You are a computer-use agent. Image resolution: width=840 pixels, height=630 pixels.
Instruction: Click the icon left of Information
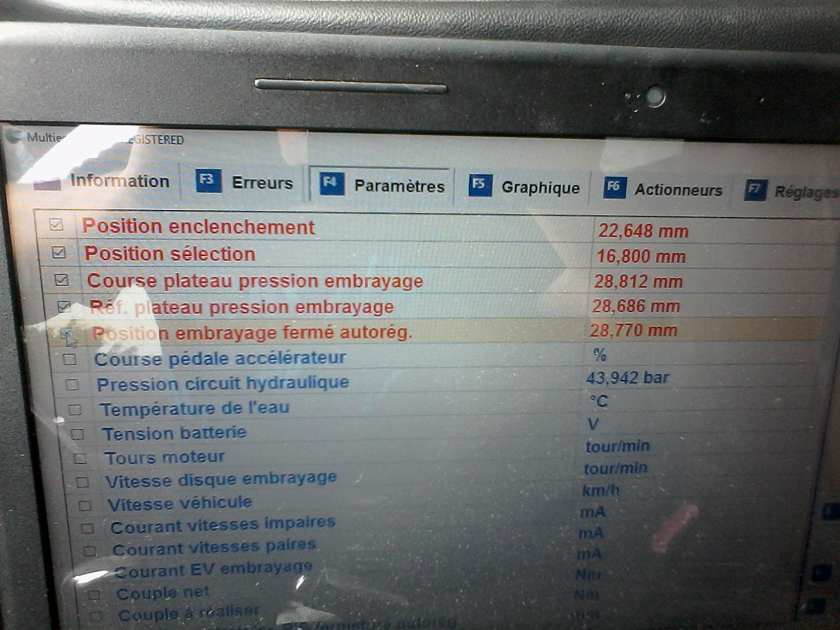[x=47, y=182]
